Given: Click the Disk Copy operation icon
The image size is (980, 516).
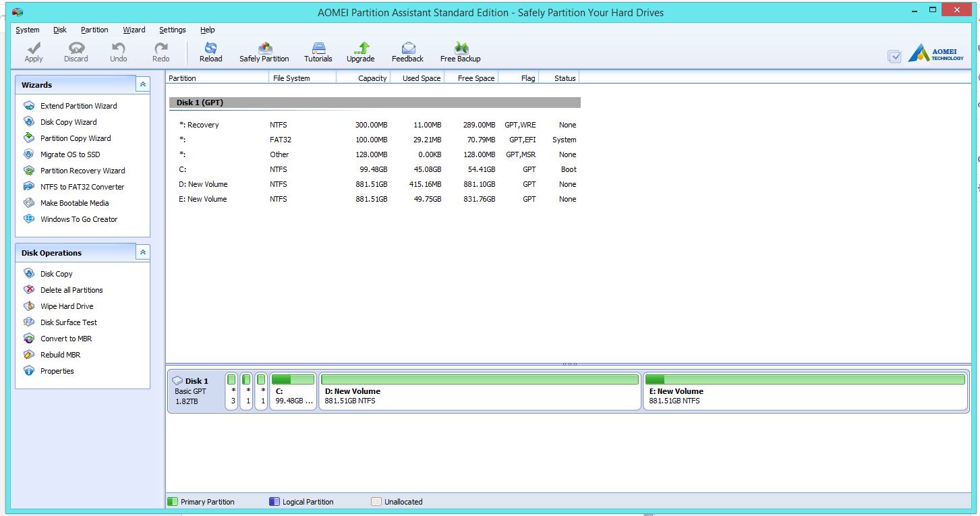Looking at the screenshot, I should point(29,274).
